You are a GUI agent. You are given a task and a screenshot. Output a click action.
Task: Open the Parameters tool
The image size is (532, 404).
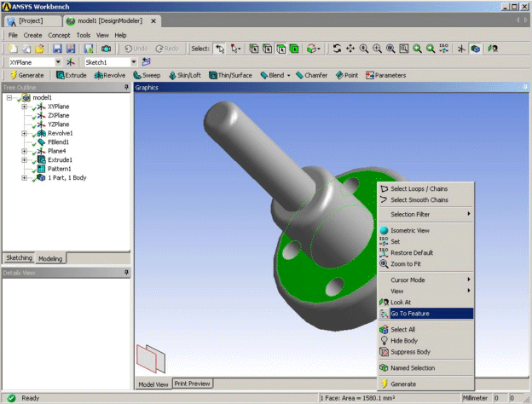click(385, 75)
